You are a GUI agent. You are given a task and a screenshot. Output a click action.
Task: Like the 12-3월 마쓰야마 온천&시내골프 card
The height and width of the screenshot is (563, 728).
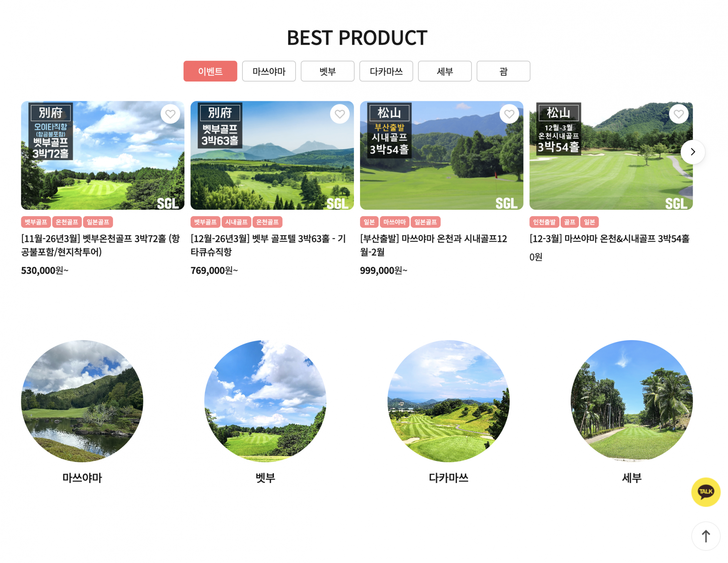[x=679, y=114]
